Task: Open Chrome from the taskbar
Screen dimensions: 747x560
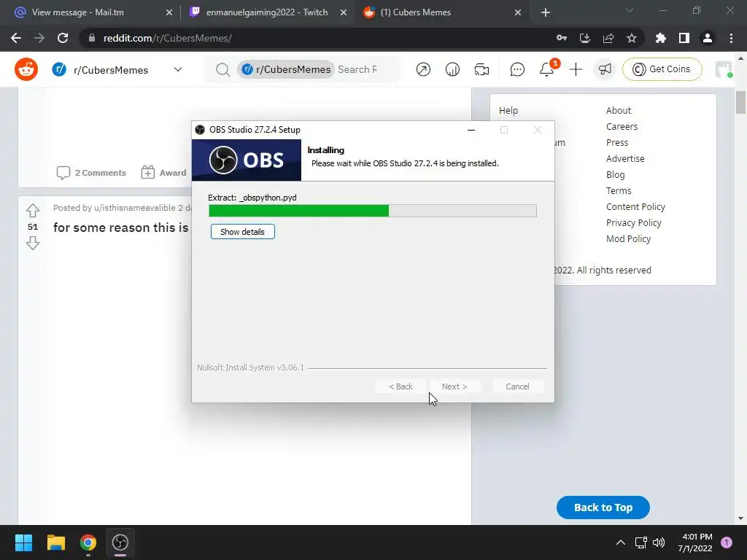Action: pyautogui.click(x=88, y=542)
